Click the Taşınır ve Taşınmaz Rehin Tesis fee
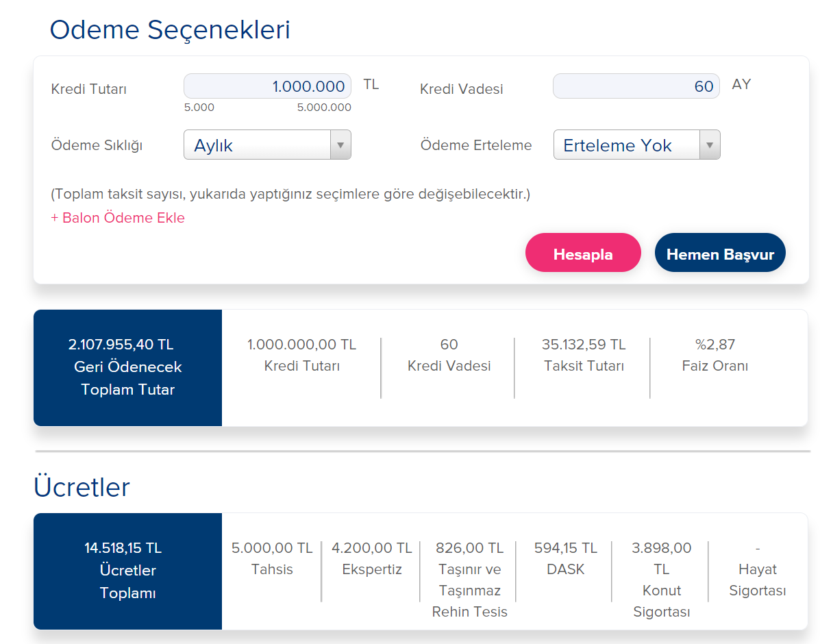Viewport: 820px width, 644px height. pyautogui.click(x=469, y=580)
